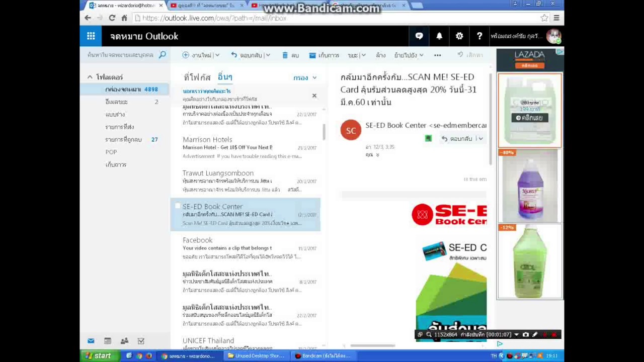Click the SC sender avatar
Image resolution: width=644 pixels, height=362 pixels.
(351, 130)
